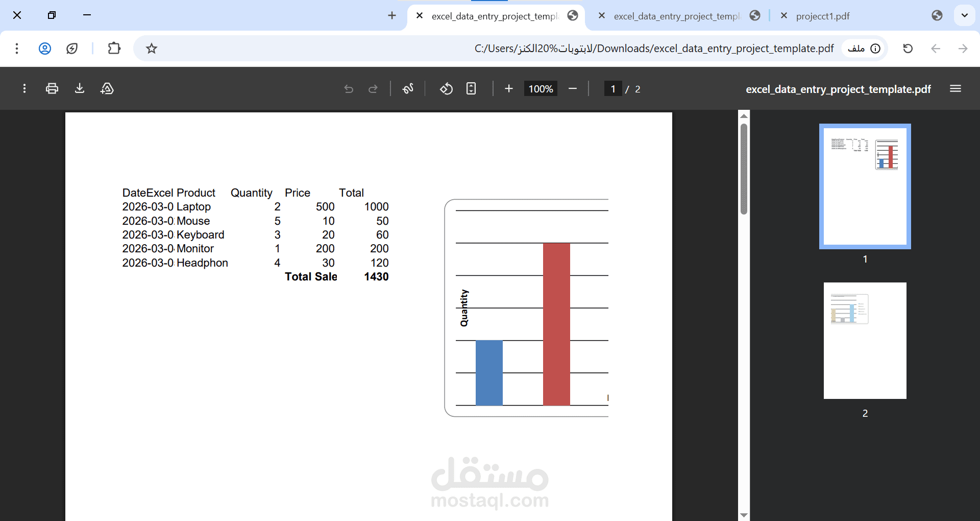Screen dimensions: 980x521
Task: Open the browser profile account icon
Action: pos(45,49)
